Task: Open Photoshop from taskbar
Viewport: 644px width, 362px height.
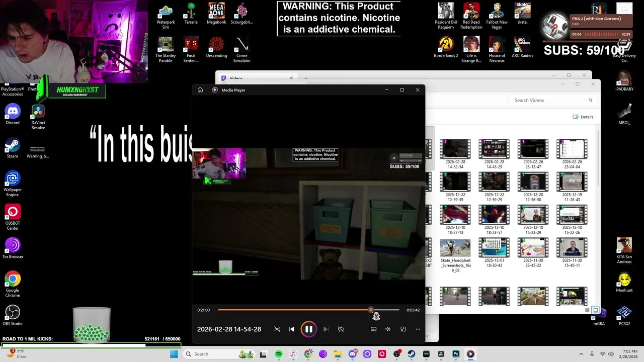Action: coord(456,354)
